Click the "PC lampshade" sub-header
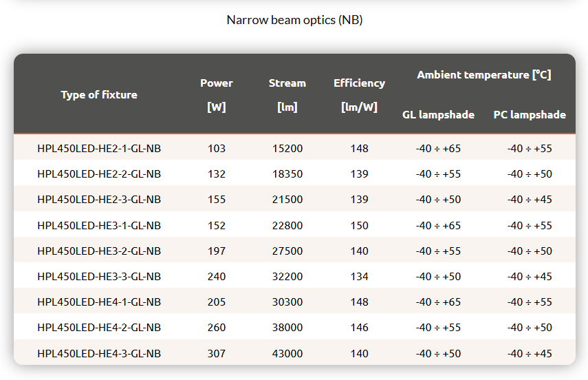The height and width of the screenshot is (380, 588). pyautogui.click(x=530, y=115)
